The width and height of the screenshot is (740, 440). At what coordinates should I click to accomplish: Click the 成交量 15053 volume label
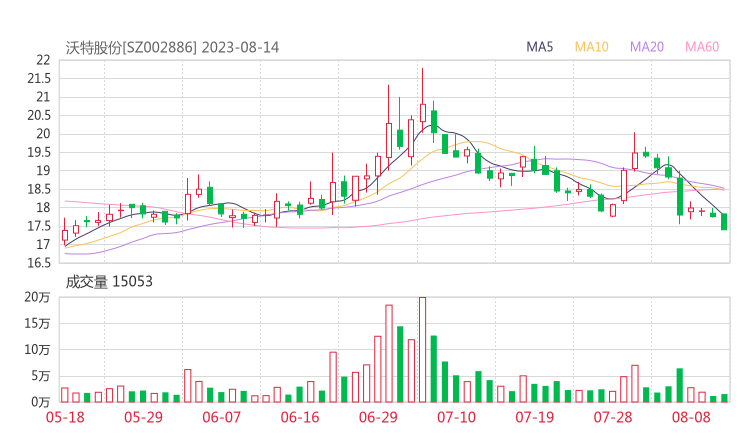[109, 282]
